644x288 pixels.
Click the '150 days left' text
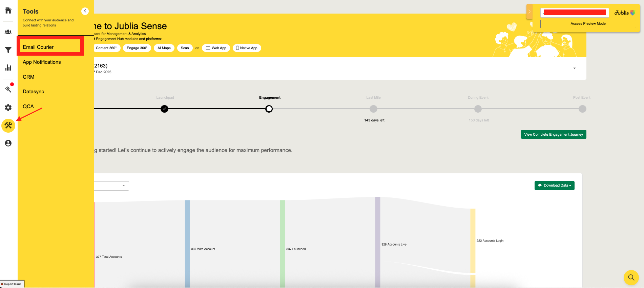[479, 120]
